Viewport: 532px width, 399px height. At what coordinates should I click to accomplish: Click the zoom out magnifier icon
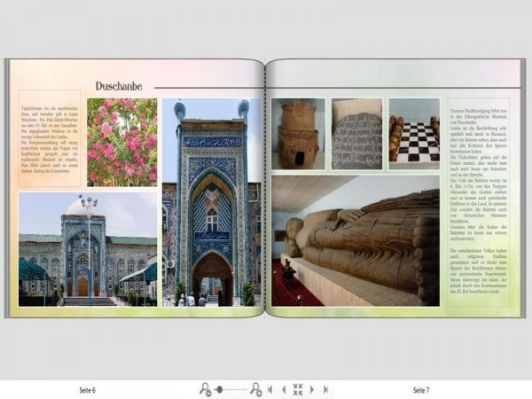point(206,389)
